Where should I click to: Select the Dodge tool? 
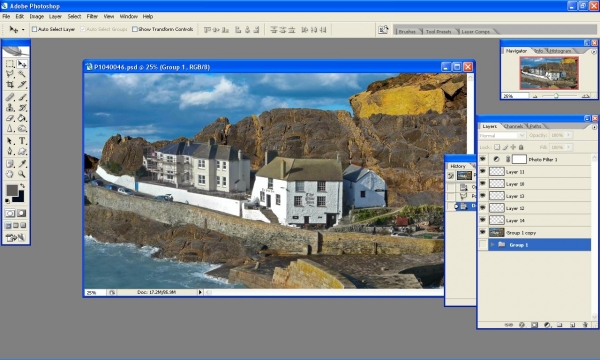pyautogui.click(x=22, y=129)
